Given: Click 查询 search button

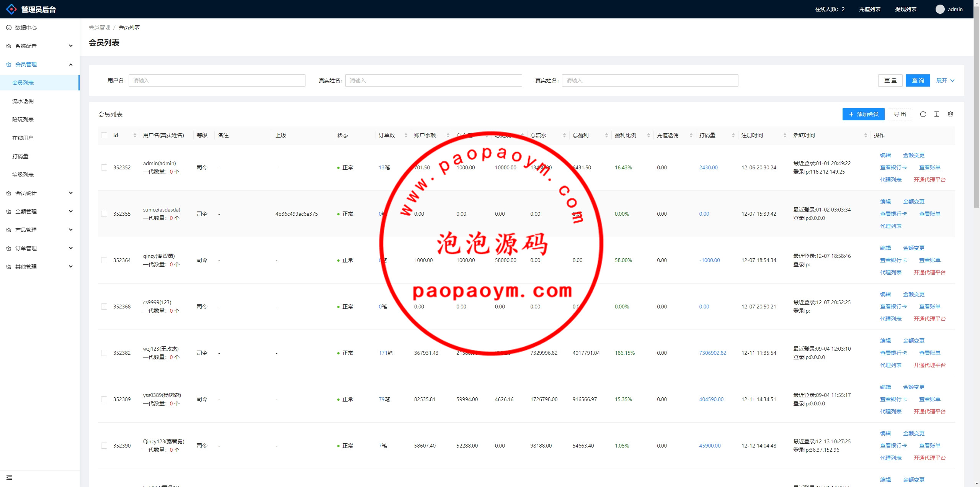Looking at the screenshot, I should tap(918, 80).
